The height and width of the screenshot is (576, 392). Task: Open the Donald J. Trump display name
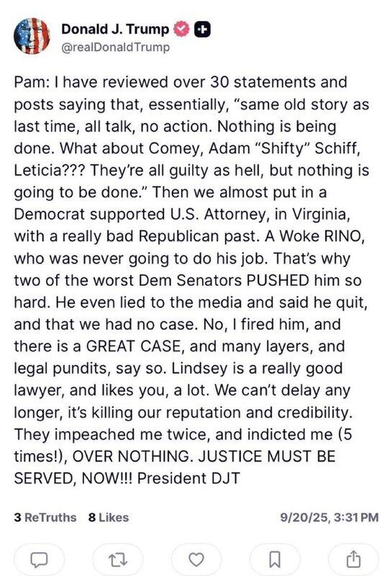pos(115,29)
